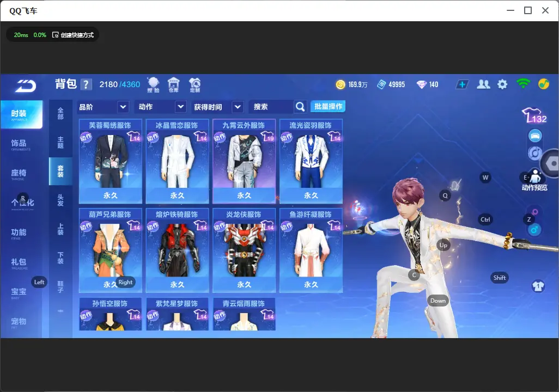Click the 动作 badge on 冰晶雪恋服饰
Image resolution: width=559 pixels, height=392 pixels.
click(x=153, y=137)
